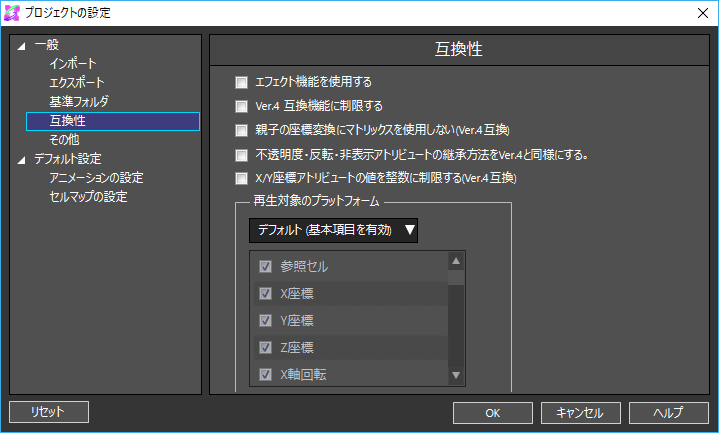The height and width of the screenshot is (433, 719).
Task: Select the 互換性 tree item
Action: pos(113,121)
